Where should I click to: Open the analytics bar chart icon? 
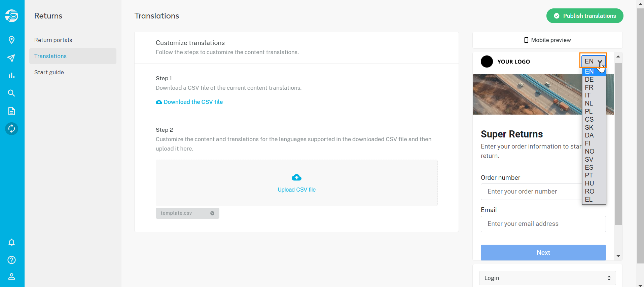click(x=11, y=76)
